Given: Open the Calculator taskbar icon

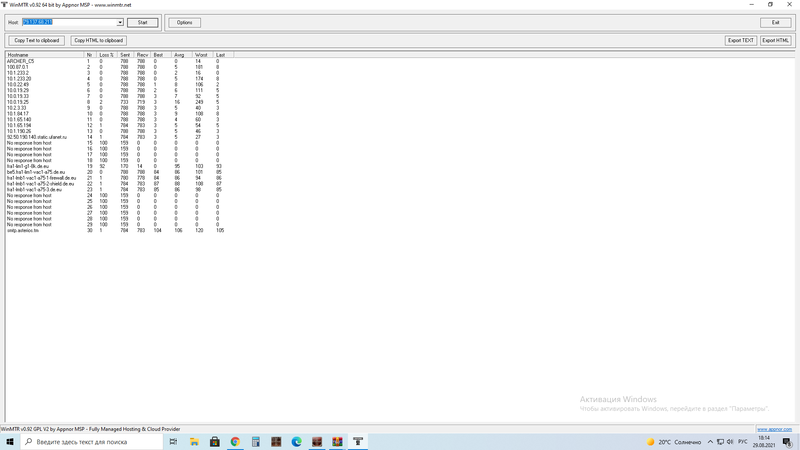Looking at the screenshot, I should click(256, 442).
